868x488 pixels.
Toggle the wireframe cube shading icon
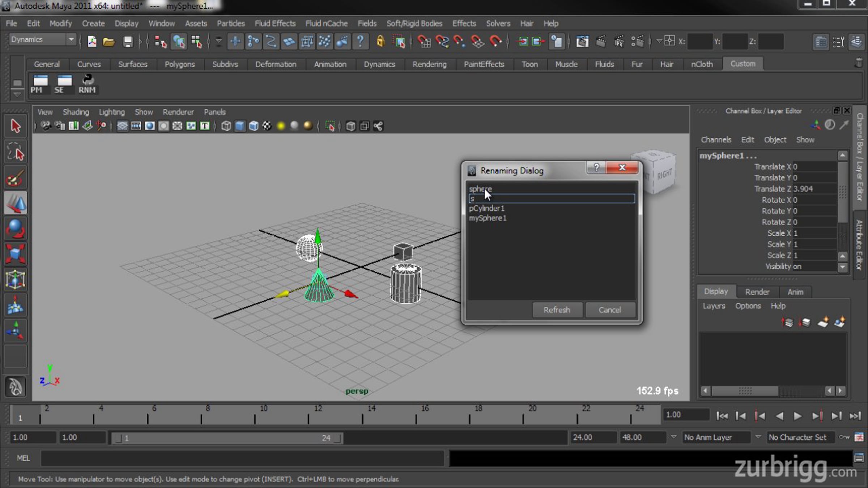[x=226, y=126]
